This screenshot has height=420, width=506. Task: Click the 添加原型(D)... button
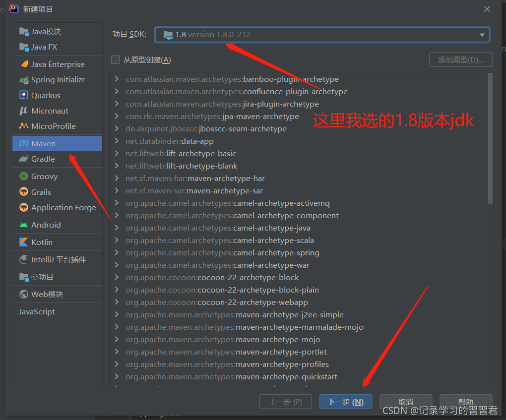pos(460,60)
